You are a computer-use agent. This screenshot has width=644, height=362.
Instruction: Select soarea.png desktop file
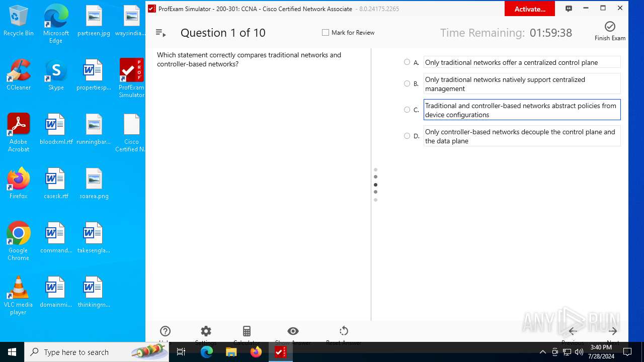pos(94,184)
